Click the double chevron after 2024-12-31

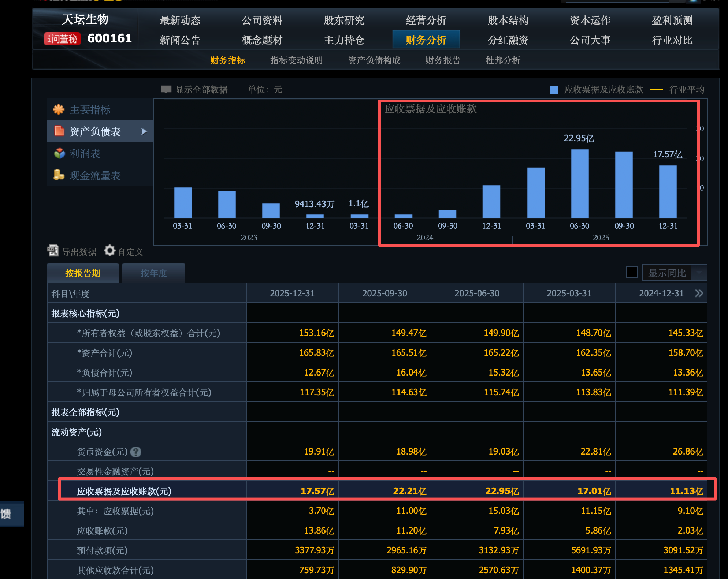[699, 293]
